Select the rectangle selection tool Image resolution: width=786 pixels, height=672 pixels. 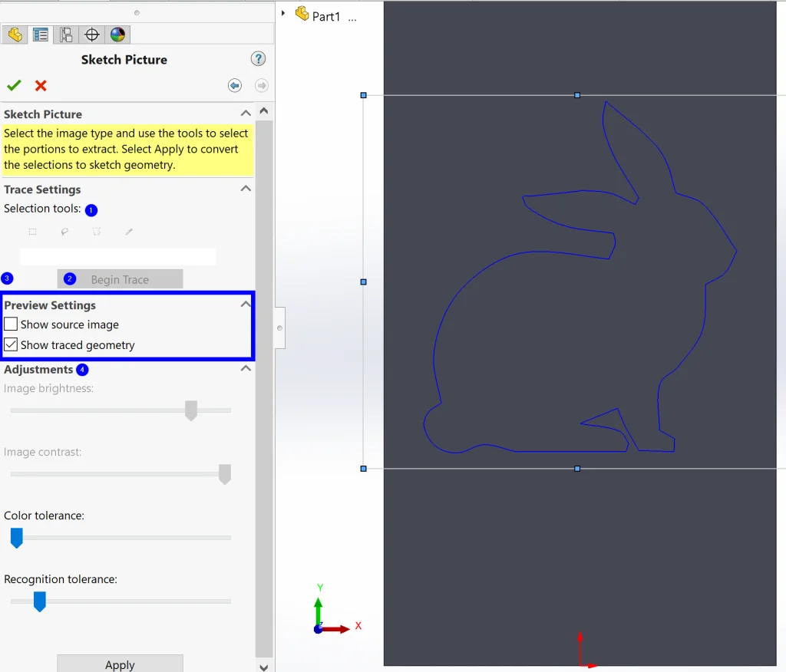[x=32, y=232]
